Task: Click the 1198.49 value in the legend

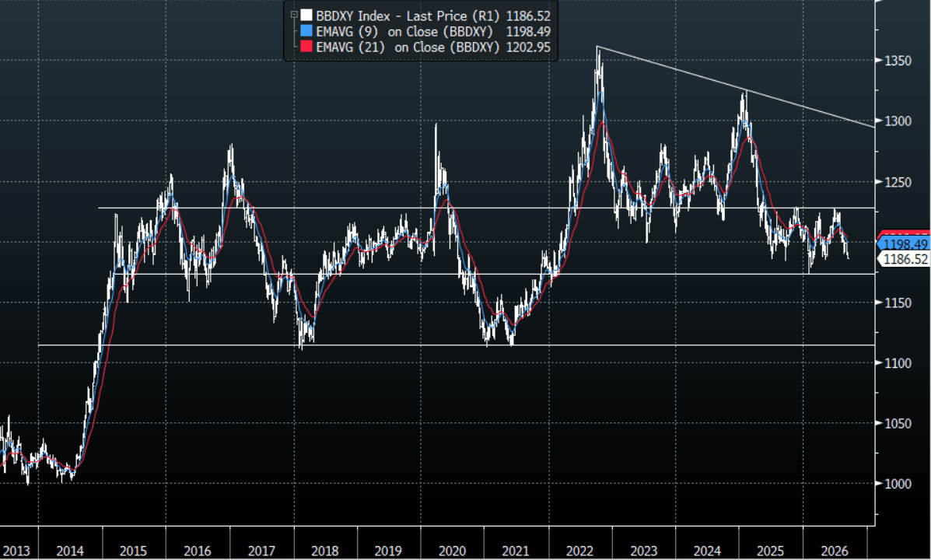Action: 528,31
